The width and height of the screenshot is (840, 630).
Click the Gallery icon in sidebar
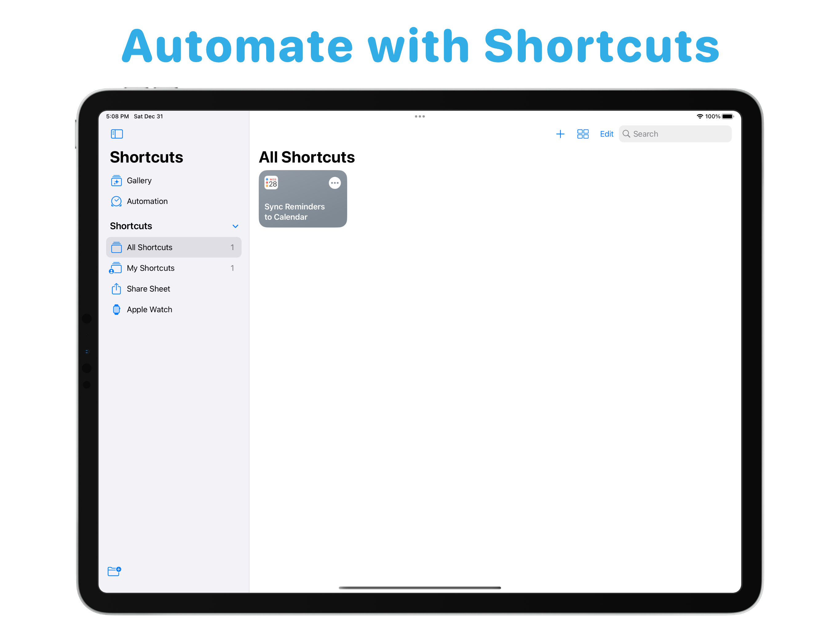point(117,180)
